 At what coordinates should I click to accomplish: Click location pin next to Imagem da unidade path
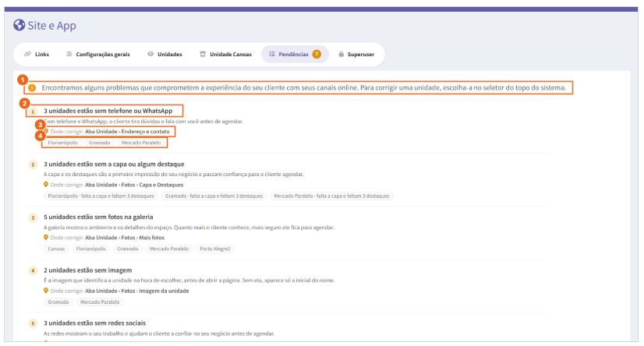(x=46, y=291)
